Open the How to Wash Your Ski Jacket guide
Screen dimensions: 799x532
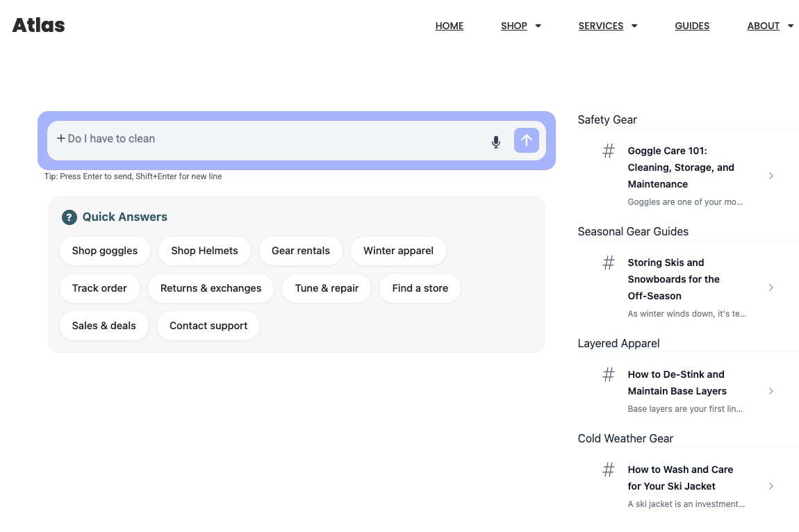(x=680, y=478)
